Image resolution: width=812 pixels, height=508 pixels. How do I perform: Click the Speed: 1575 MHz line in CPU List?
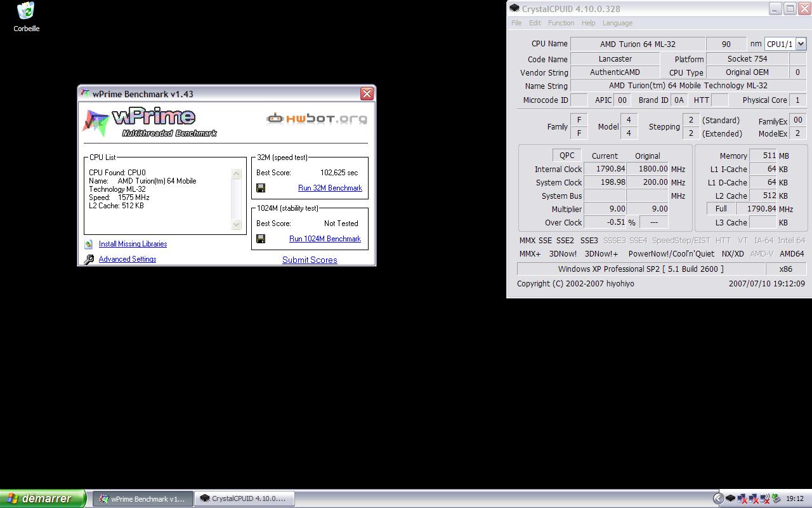pos(119,197)
